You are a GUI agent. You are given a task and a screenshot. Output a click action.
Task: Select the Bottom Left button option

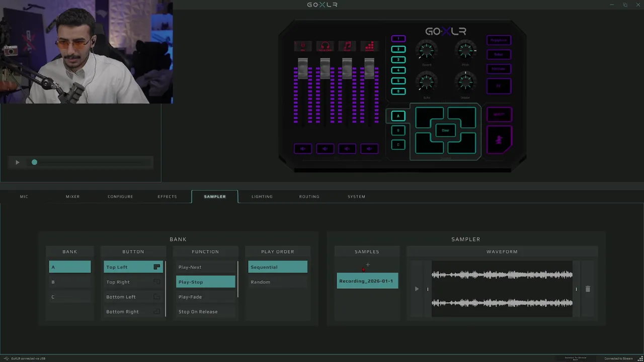(133, 297)
